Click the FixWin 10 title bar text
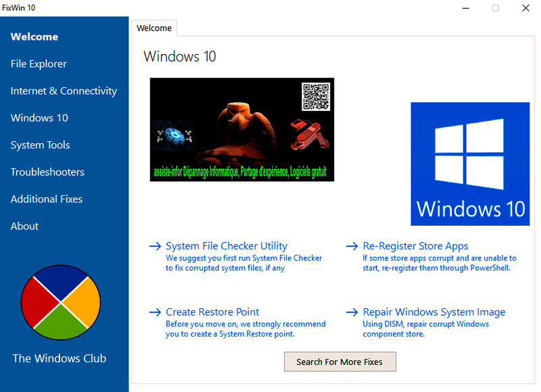 pyautogui.click(x=19, y=8)
